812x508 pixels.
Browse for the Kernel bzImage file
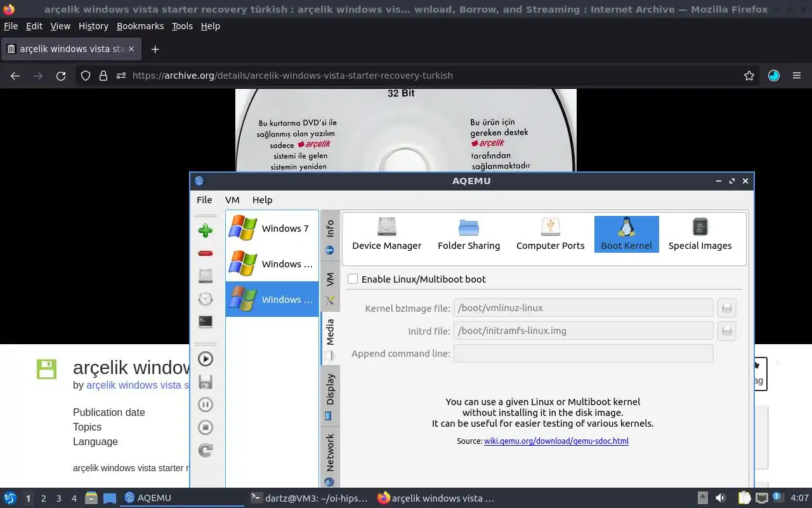727,308
